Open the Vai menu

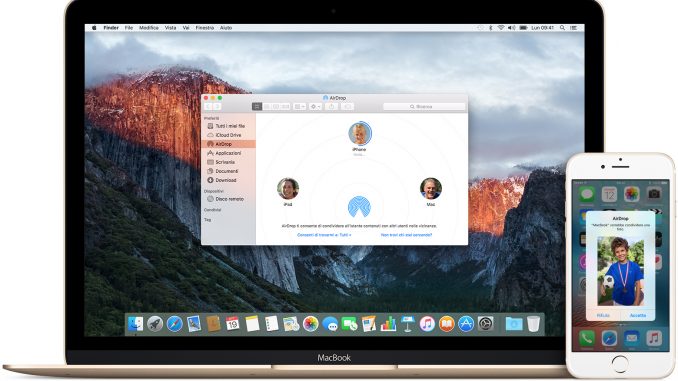[186, 28]
